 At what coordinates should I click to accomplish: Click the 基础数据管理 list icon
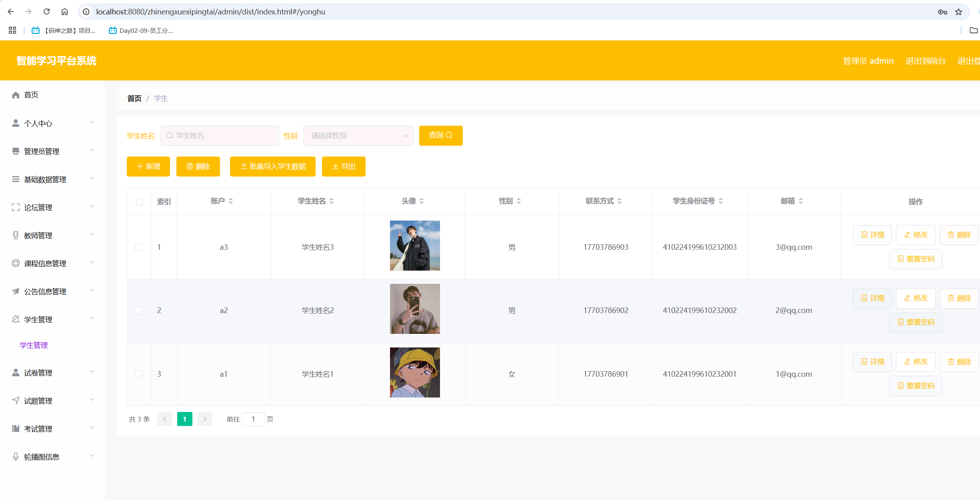pos(16,179)
